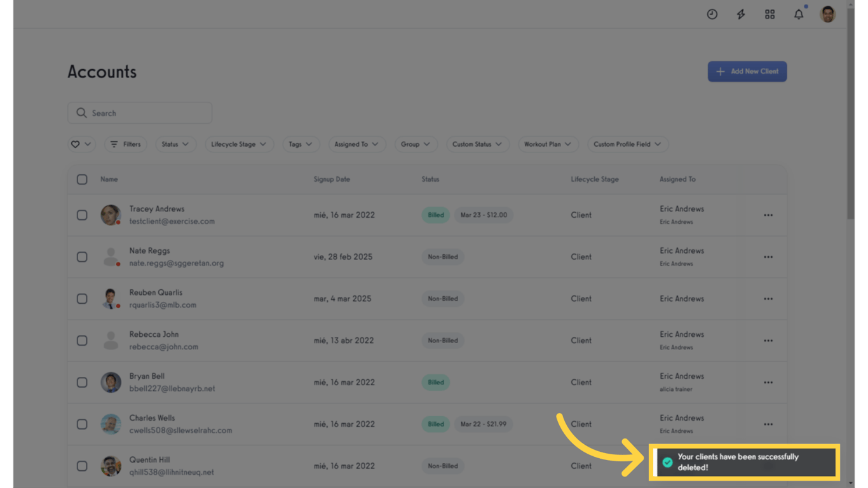Click the lightning bolt automations icon
This screenshot has height=488, width=868.
(741, 14)
